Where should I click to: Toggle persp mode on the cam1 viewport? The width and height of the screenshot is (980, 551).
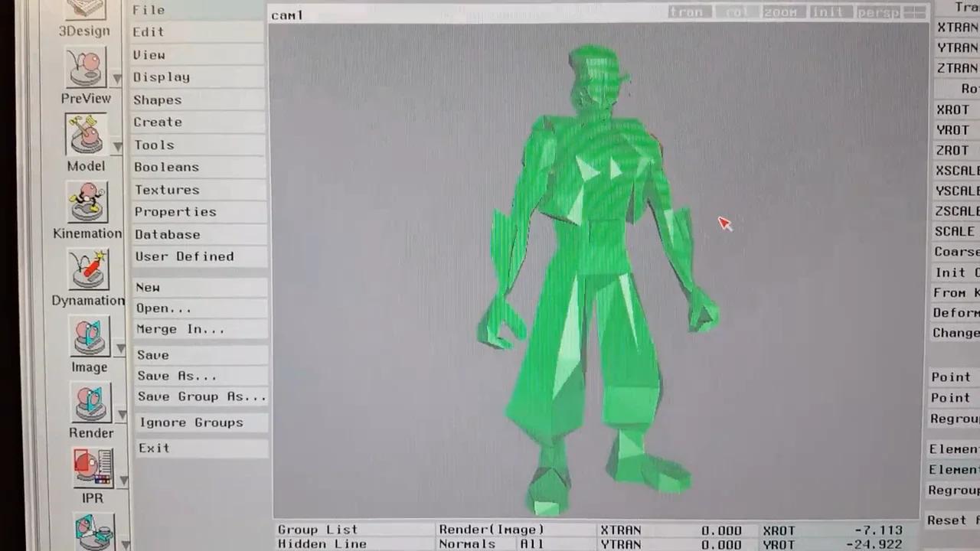[x=878, y=11]
